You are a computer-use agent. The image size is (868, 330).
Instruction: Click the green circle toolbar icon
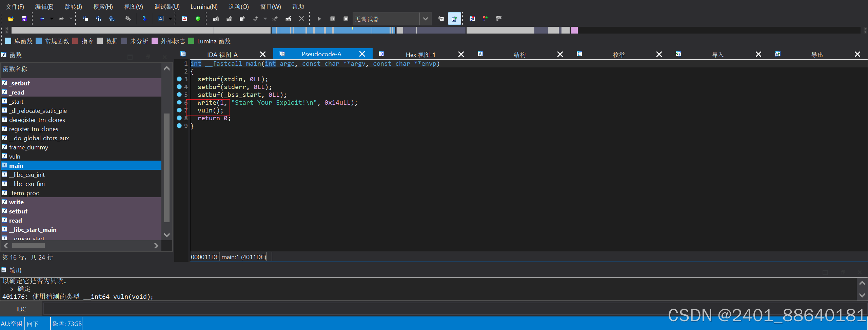[198, 19]
